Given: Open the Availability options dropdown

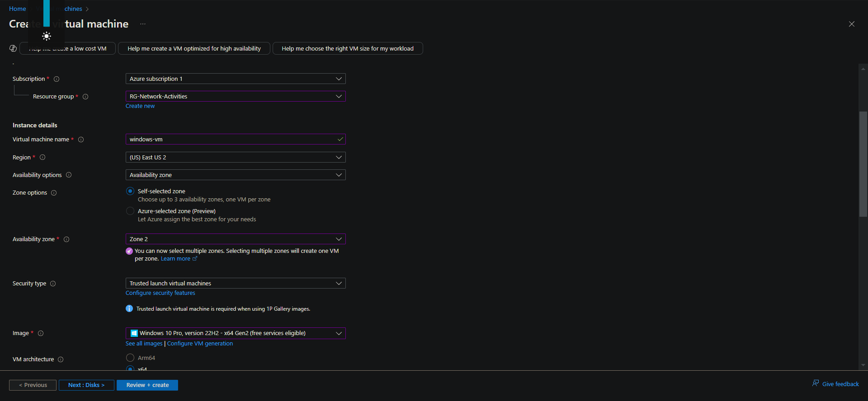Looking at the screenshot, I should [x=236, y=175].
